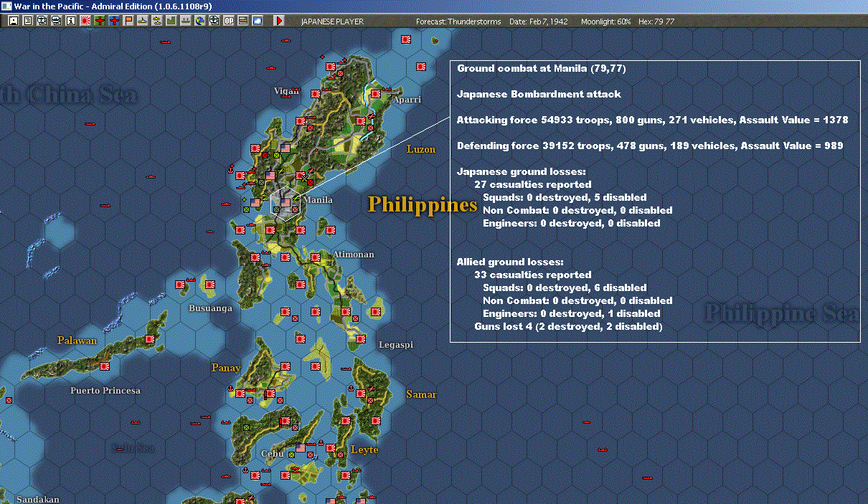Click the fourth toolbar icon with stacked screens
868x504 pixels.
point(57,21)
